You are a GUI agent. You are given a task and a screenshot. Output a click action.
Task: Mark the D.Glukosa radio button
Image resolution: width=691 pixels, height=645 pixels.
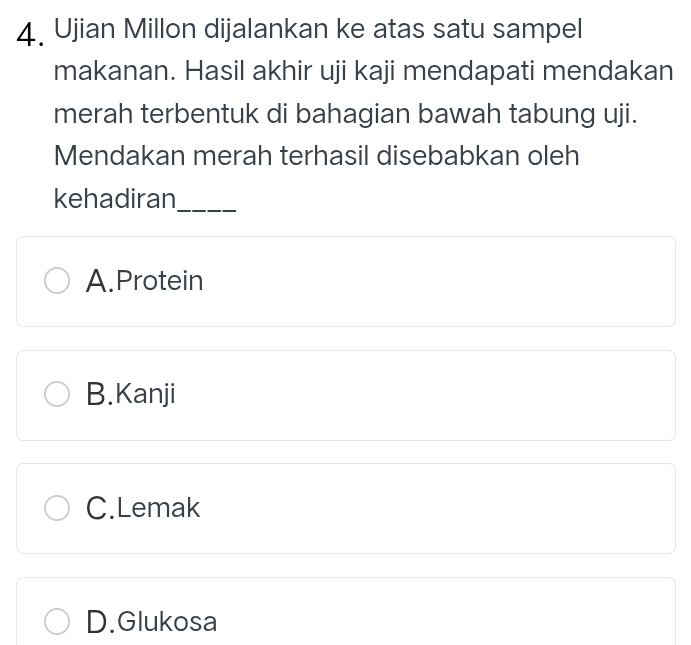[57, 622]
